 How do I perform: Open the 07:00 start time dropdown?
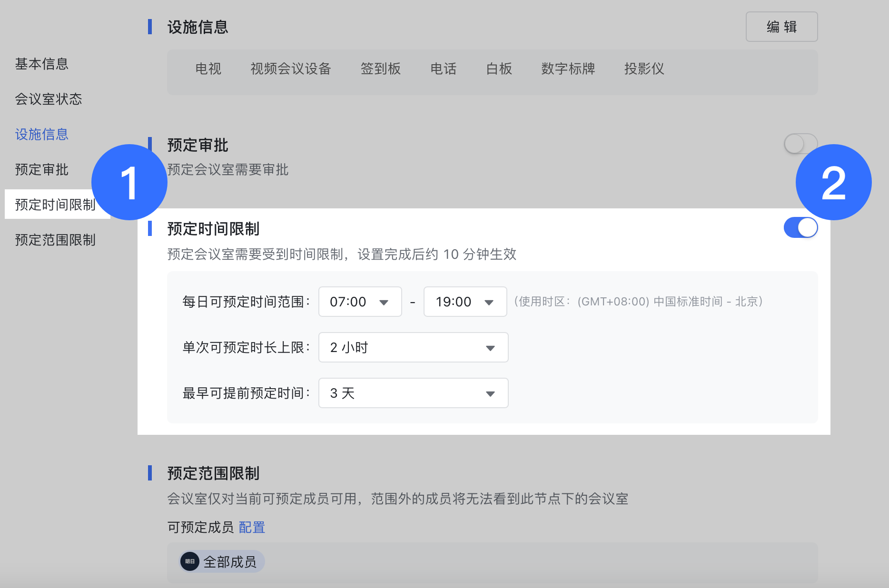point(360,302)
